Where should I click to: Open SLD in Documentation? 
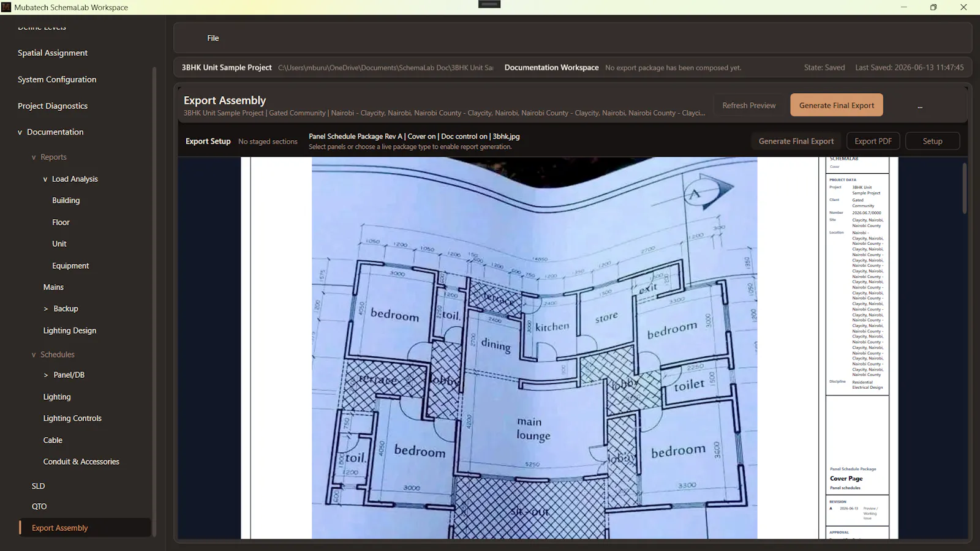[x=38, y=486]
